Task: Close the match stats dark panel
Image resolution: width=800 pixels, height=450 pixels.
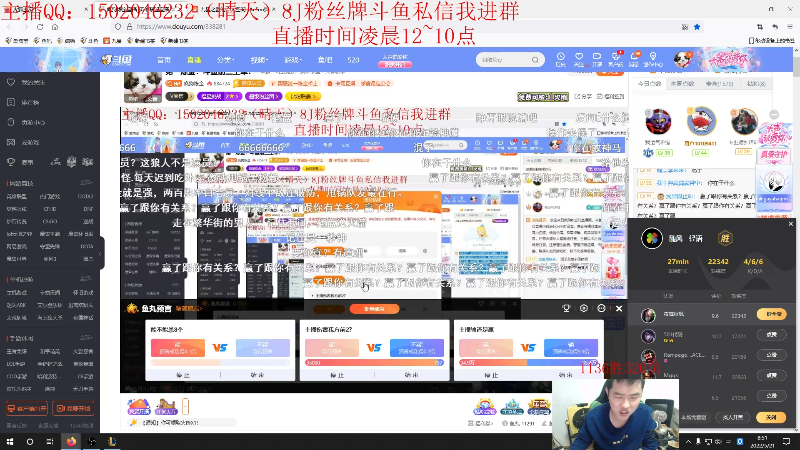Action: 791,223
